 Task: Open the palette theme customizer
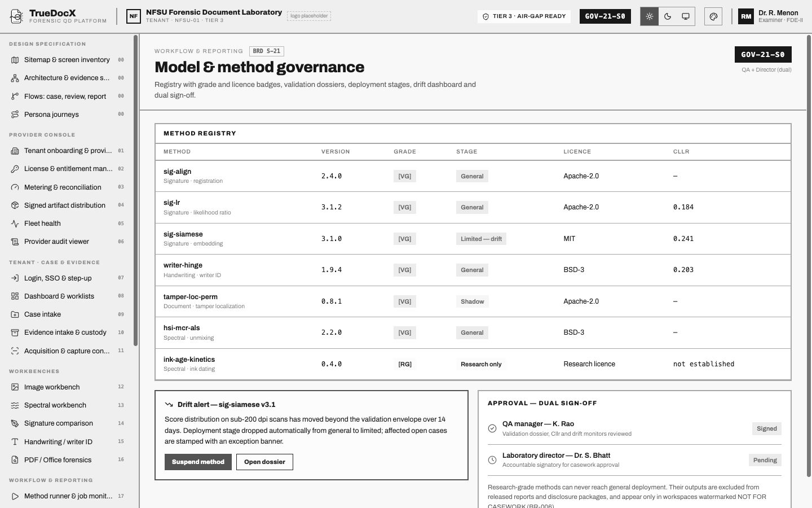coord(713,16)
